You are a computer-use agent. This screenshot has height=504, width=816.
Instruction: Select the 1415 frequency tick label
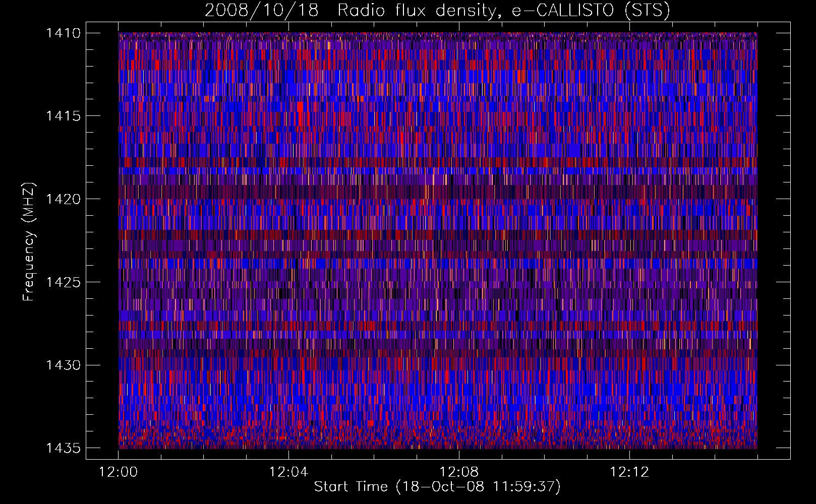point(63,116)
